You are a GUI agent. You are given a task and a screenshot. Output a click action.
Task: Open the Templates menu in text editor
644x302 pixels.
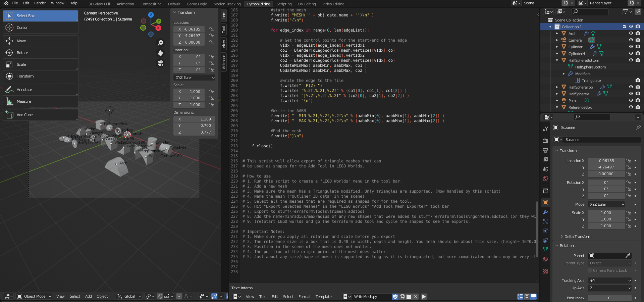(324, 297)
